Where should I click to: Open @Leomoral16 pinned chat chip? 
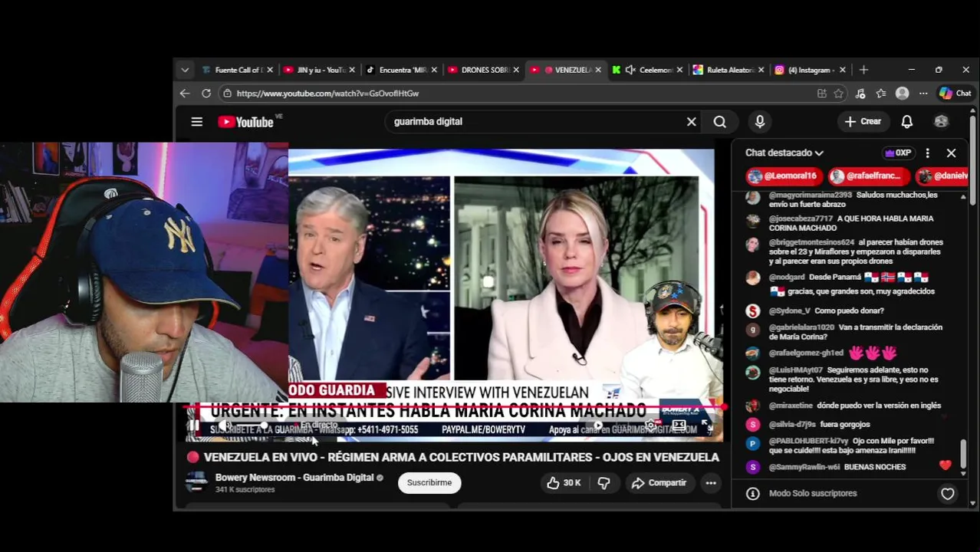click(x=784, y=176)
